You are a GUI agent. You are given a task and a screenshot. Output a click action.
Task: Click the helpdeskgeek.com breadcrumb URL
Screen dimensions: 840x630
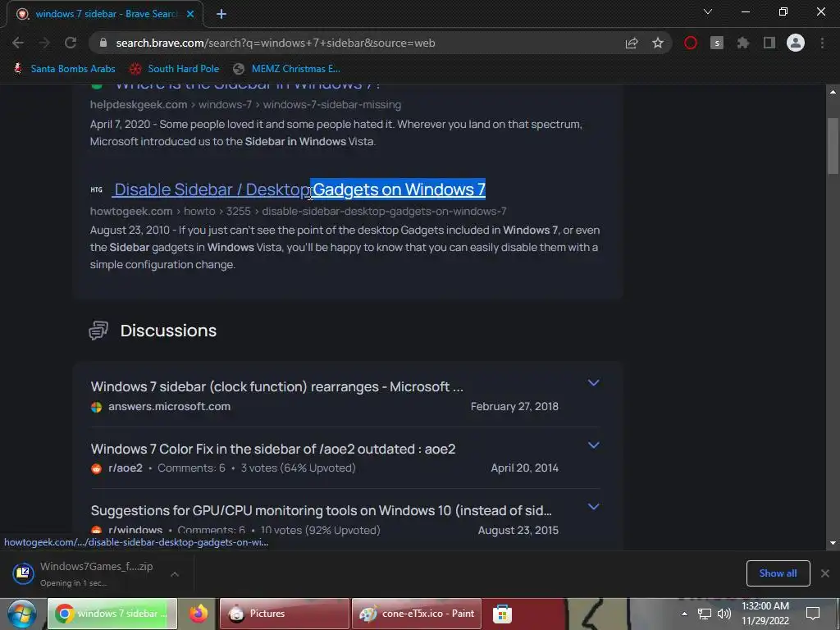(x=245, y=104)
